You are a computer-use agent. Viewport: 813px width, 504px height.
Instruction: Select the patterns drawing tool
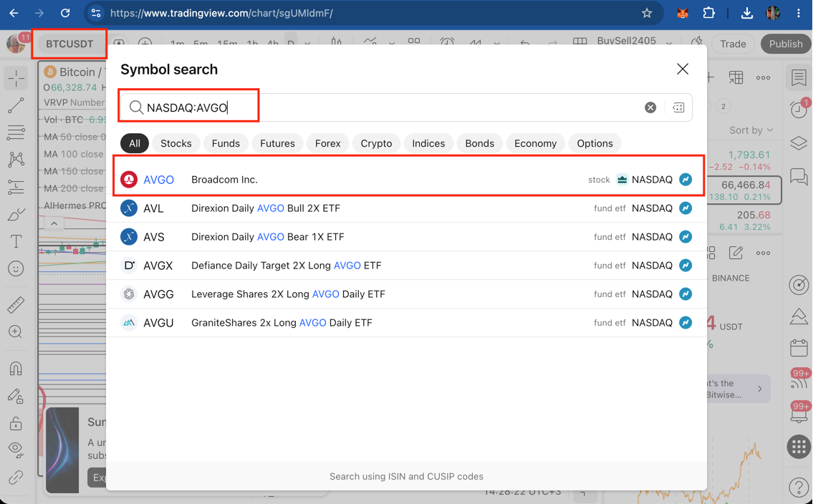16,159
